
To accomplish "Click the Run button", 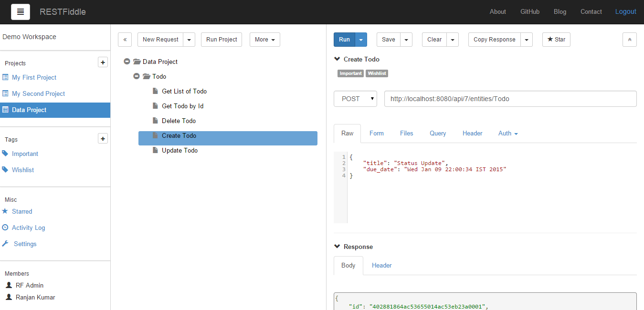I will pyautogui.click(x=344, y=40).
